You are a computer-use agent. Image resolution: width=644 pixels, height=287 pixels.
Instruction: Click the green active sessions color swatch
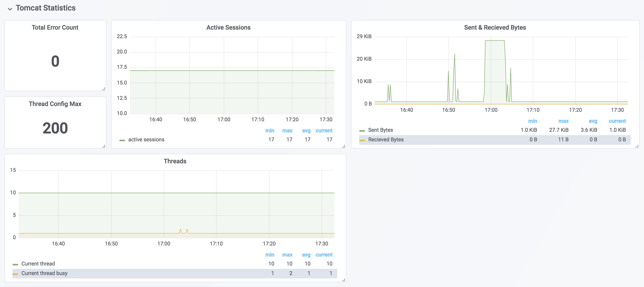[122, 140]
